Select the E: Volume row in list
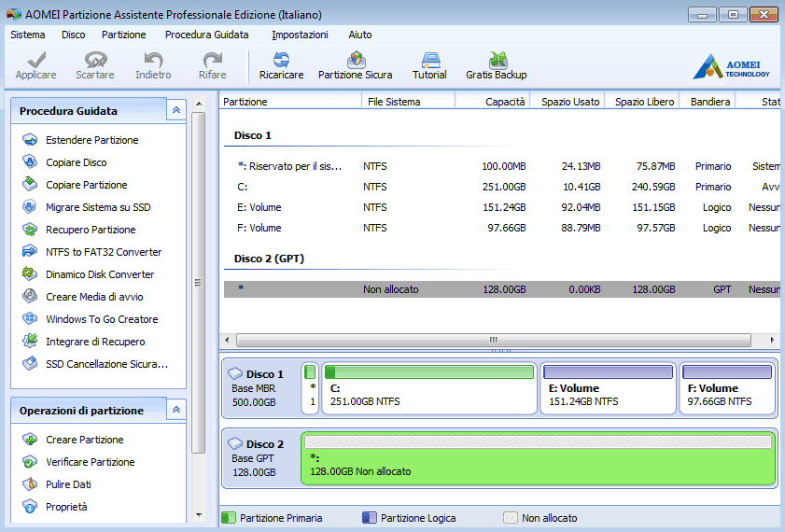The image size is (785, 532). (x=501, y=207)
